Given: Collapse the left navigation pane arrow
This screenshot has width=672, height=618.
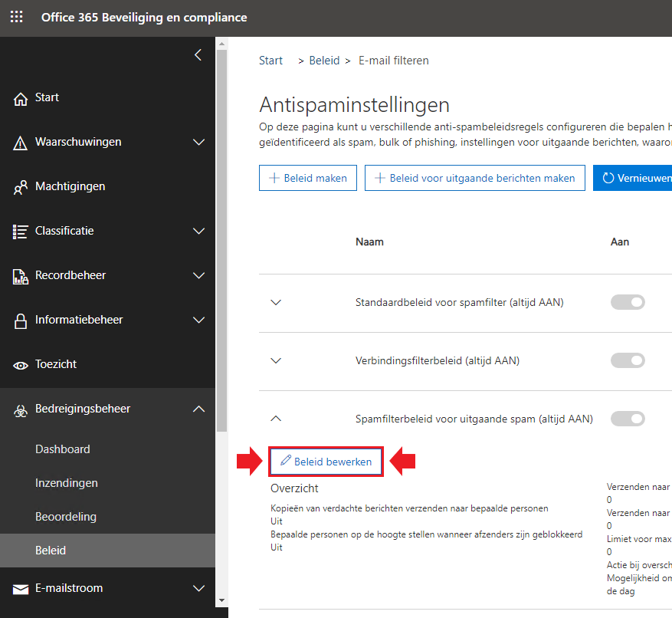Looking at the screenshot, I should 198,55.
